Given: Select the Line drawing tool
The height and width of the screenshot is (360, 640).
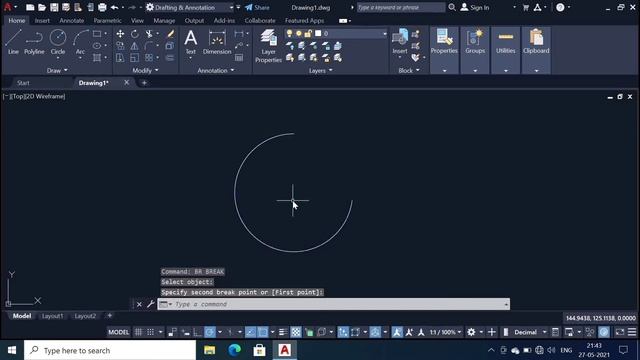Looking at the screenshot, I should [x=13, y=42].
